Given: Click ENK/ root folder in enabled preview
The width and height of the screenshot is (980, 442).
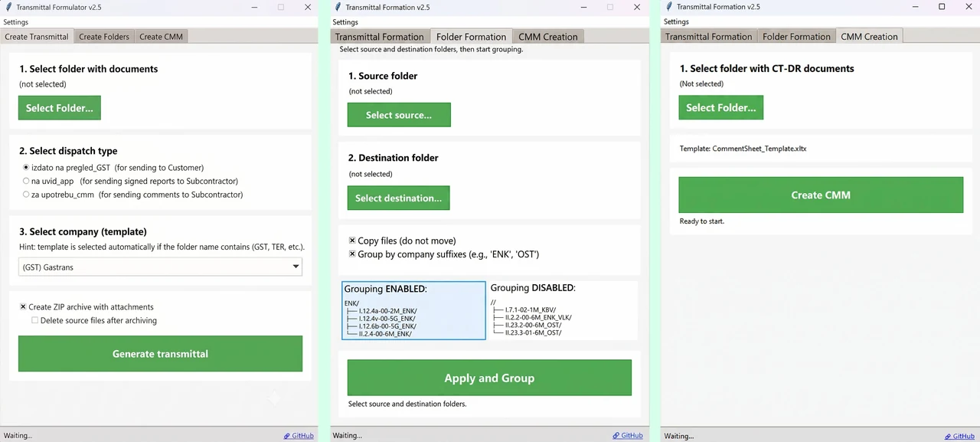Looking at the screenshot, I should [x=351, y=303].
